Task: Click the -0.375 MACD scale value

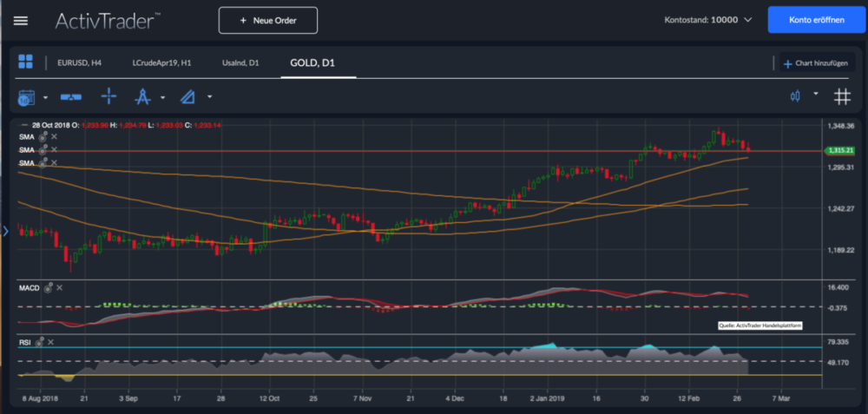Action: (x=839, y=308)
